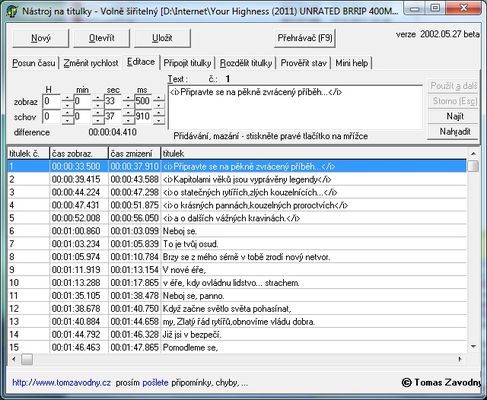Launch Přehrávač (F9) player
487x400 pixels.
pyautogui.click(x=305, y=38)
